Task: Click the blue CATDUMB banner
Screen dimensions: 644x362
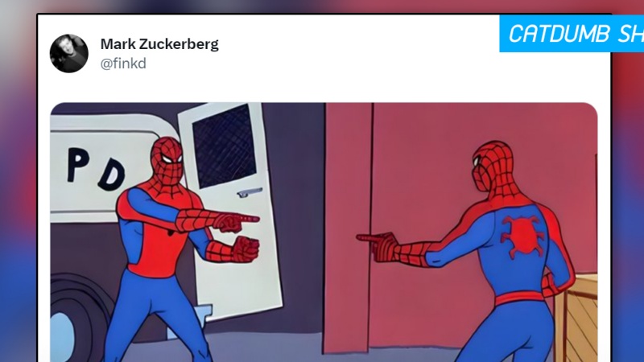Action: (x=572, y=34)
